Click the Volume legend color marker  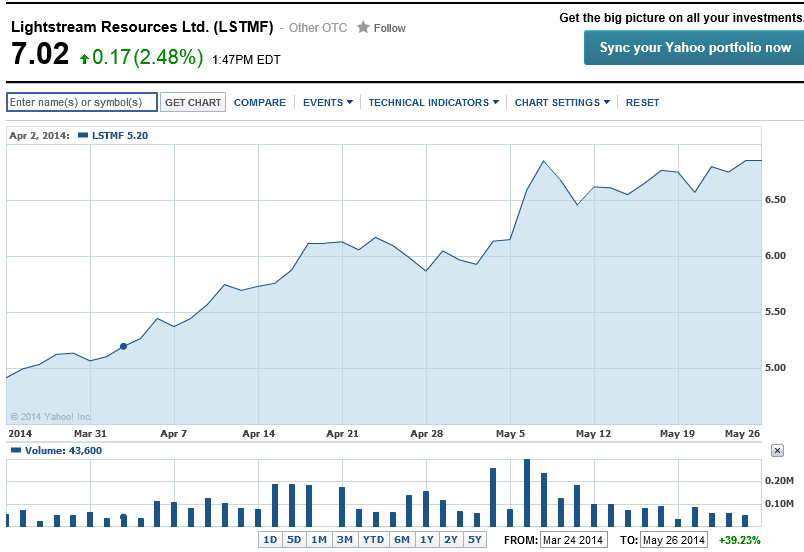16,451
